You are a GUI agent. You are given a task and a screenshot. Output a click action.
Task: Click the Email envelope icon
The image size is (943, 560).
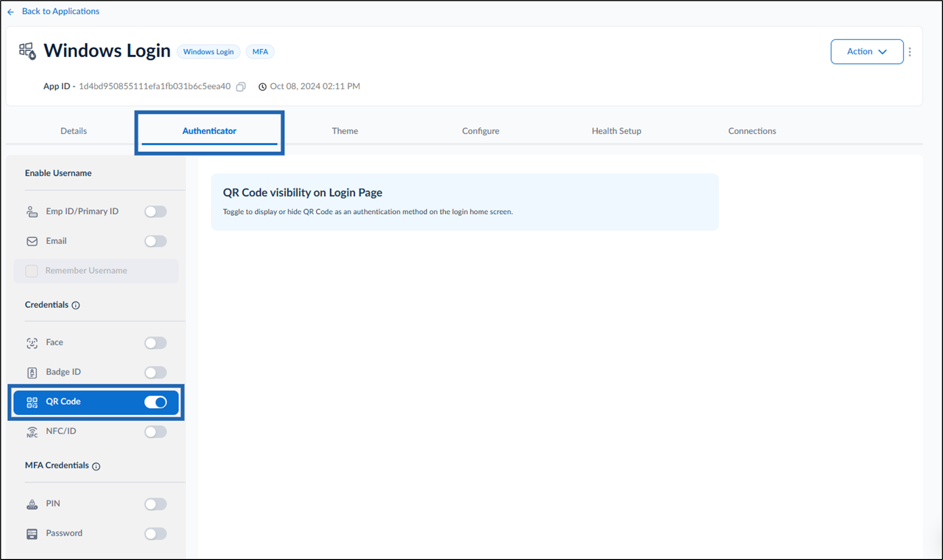click(x=32, y=241)
